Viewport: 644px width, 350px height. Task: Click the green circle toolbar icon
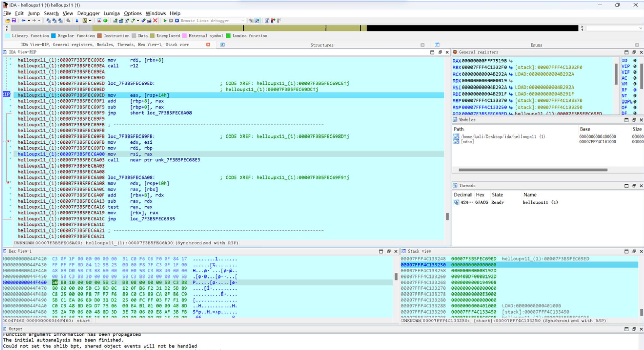point(105,21)
